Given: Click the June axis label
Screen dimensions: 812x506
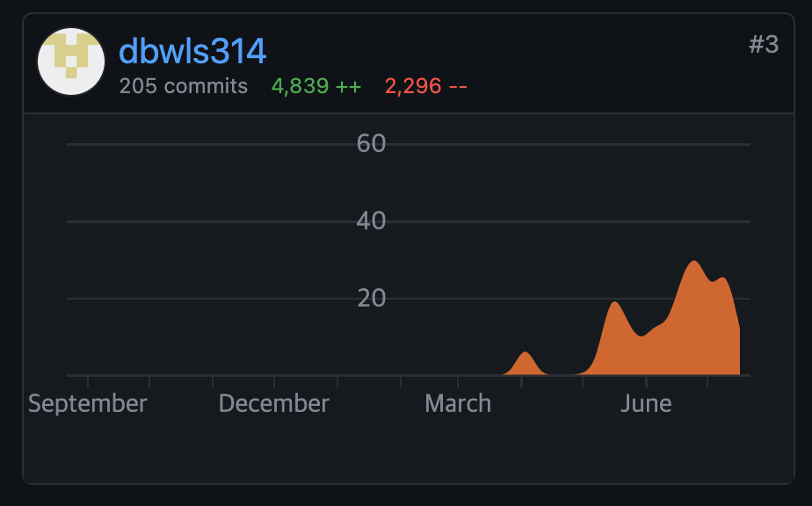Looking at the screenshot, I should click(x=647, y=403).
